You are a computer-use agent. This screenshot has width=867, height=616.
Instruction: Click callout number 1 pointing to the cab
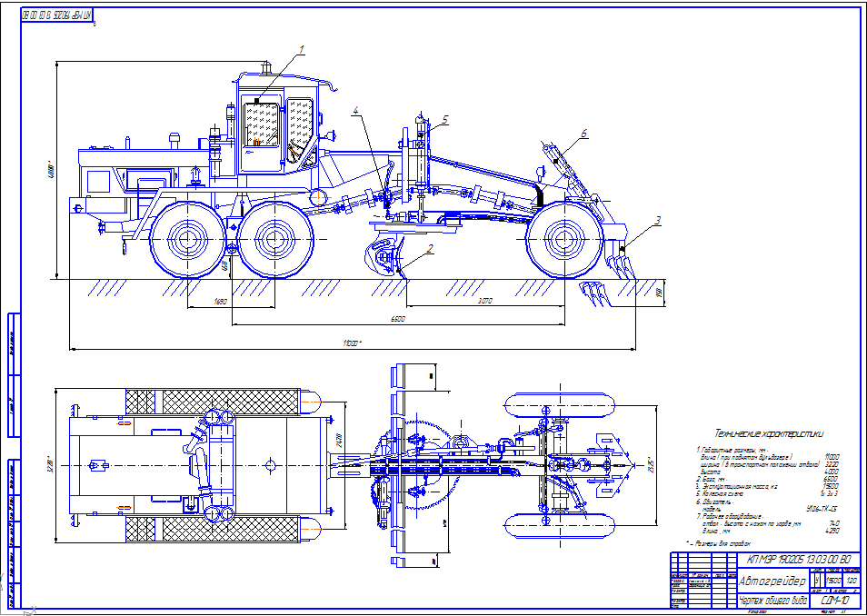pyautogui.click(x=302, y=50)
